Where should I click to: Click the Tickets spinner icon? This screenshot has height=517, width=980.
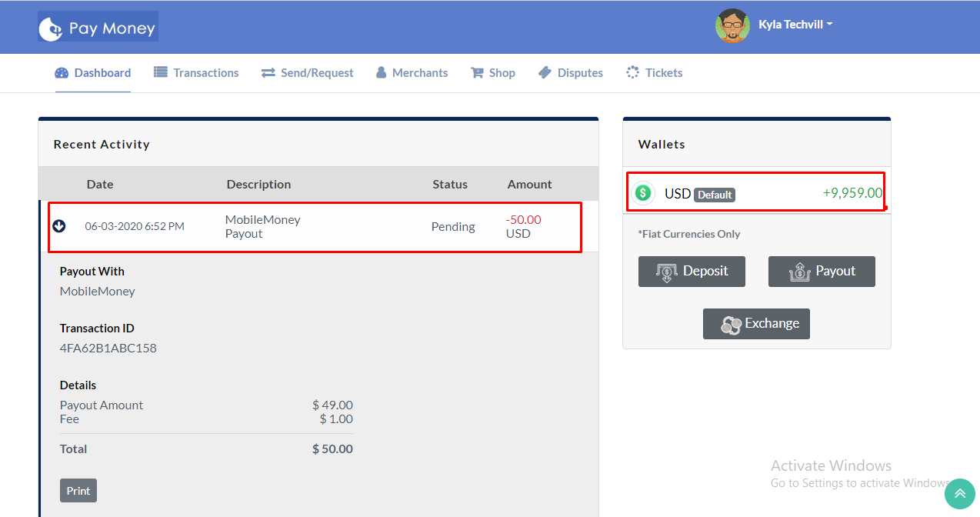(x=632, y=72)
